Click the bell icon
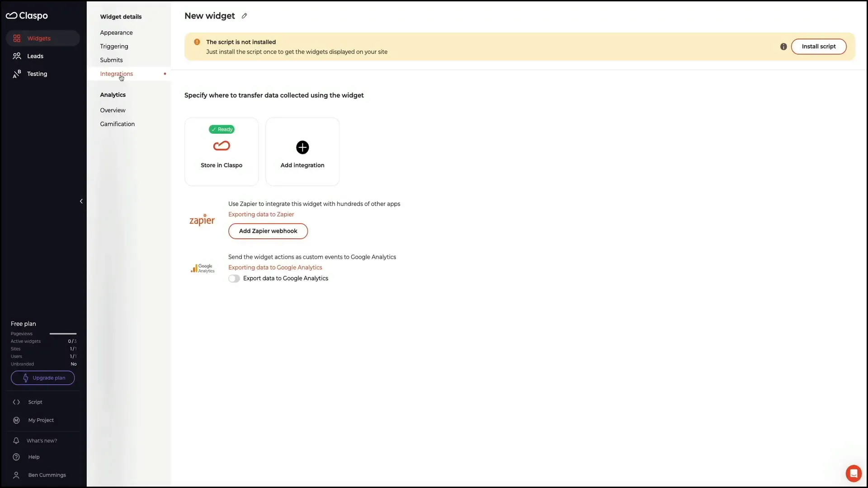Viewport: 868px width, 488px height. (x=16, y=441)
